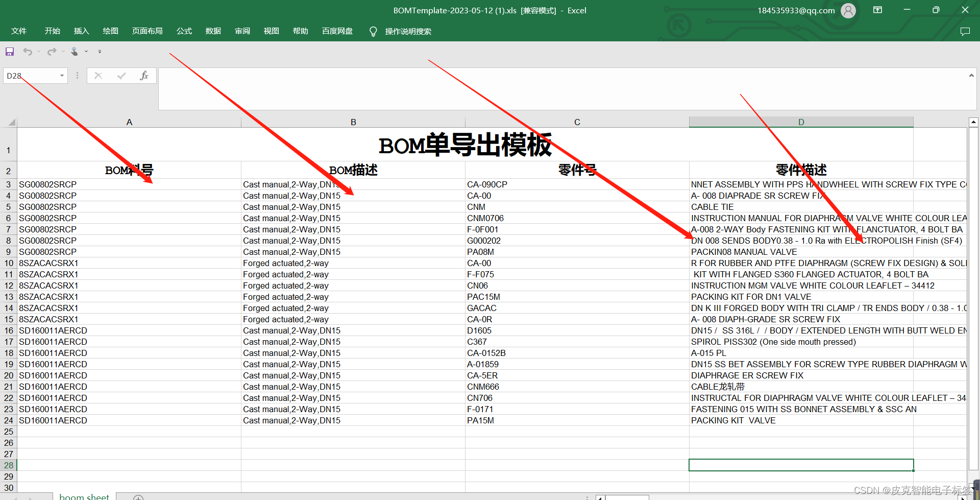
Task: Click the Comments icon in the title bar
Action: click(965, 31)
